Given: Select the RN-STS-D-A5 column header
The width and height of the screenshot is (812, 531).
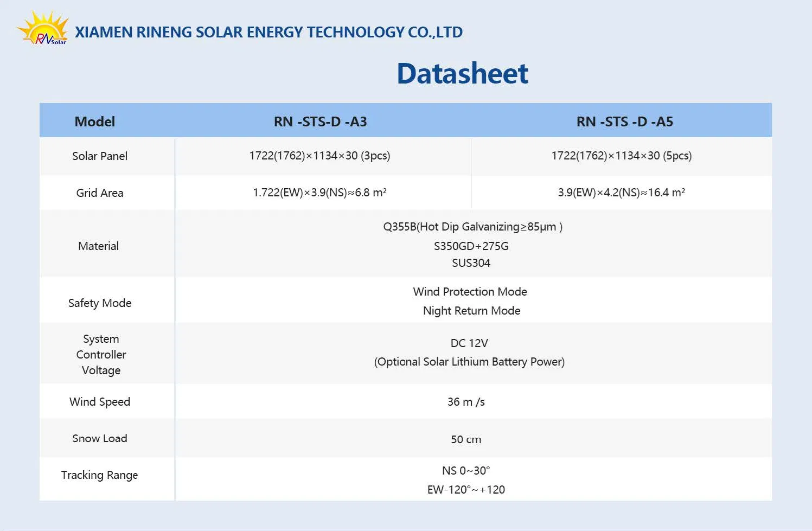Looking at the screenshot, I should [x=624, y=121].
